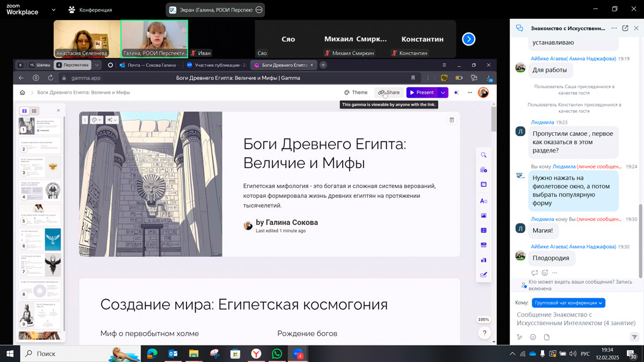Send the chat message arrow
644x362 pixels.
(634, 337)
